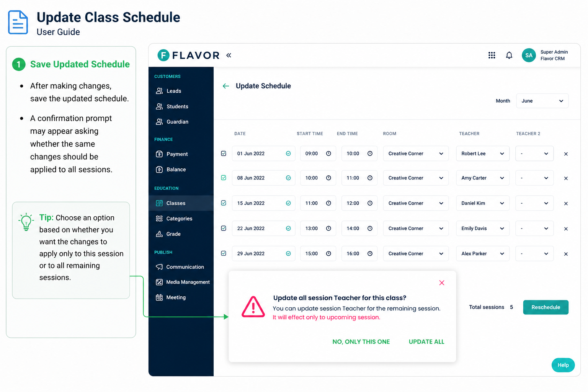Toggle checkbox for 22 Jun 2022 session
This screenshot has height=392, width=588.
pyautogui.click(x=224, y=229)
